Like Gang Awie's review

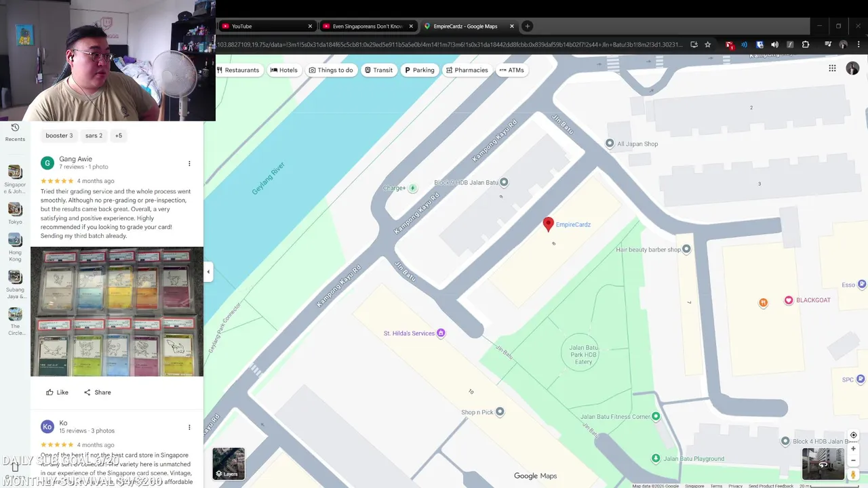click(57, 392)
